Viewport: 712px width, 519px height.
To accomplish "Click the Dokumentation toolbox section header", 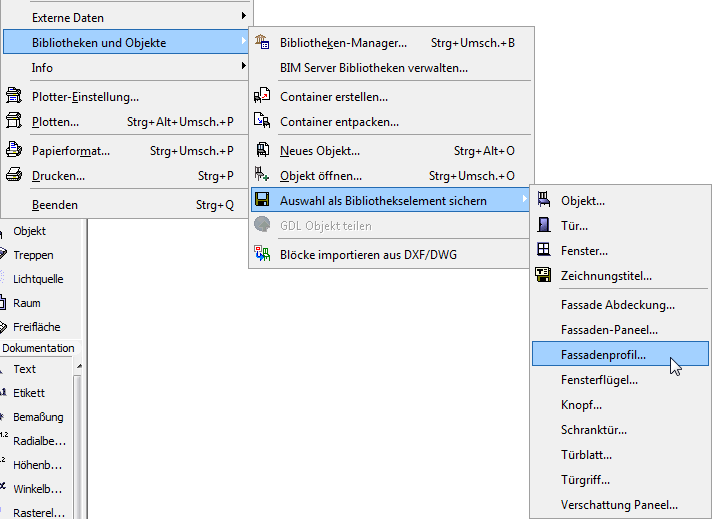I will [38, 348].
